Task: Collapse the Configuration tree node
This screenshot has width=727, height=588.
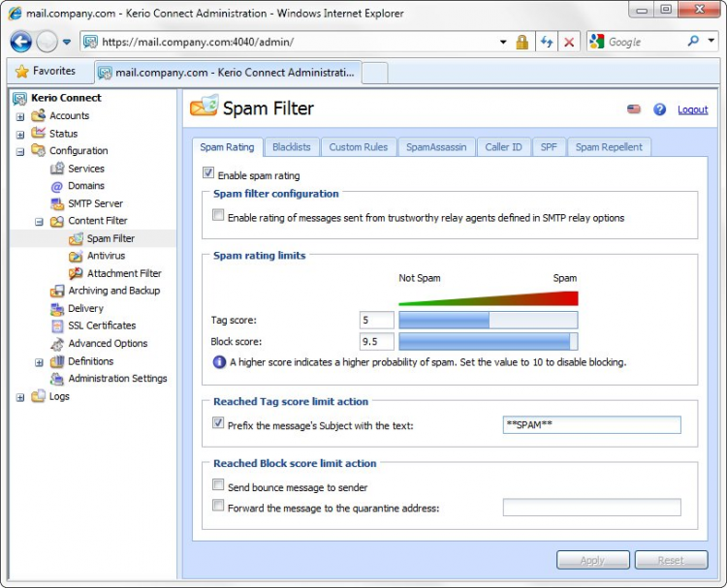Action: pos(20,151)
